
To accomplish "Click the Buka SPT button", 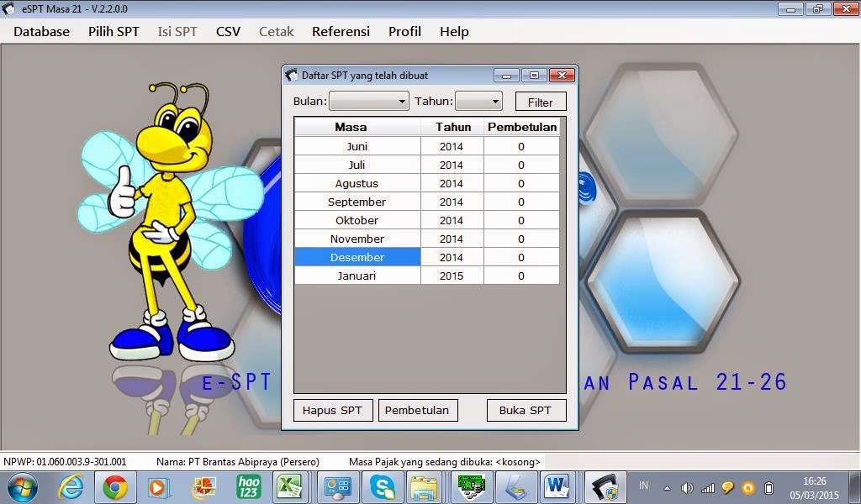I will coord(526,410).
